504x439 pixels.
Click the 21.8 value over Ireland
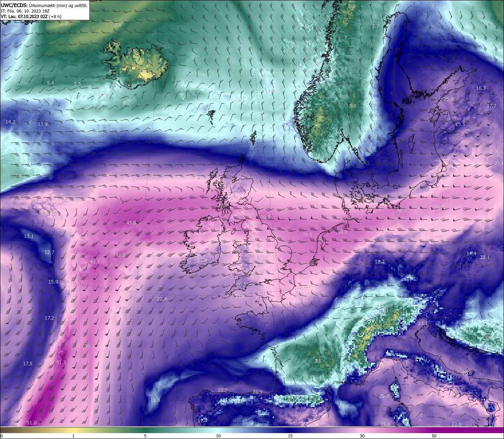tap(202, 260)
